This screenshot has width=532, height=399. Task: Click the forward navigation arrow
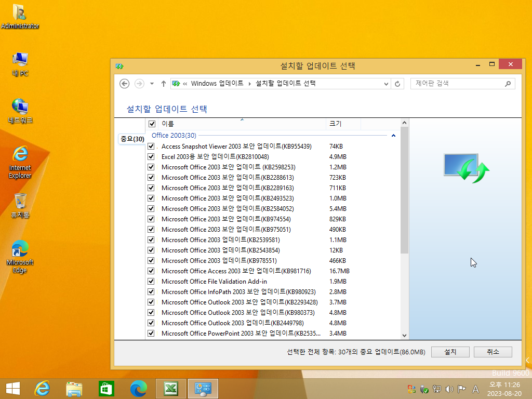click(139, 84)
